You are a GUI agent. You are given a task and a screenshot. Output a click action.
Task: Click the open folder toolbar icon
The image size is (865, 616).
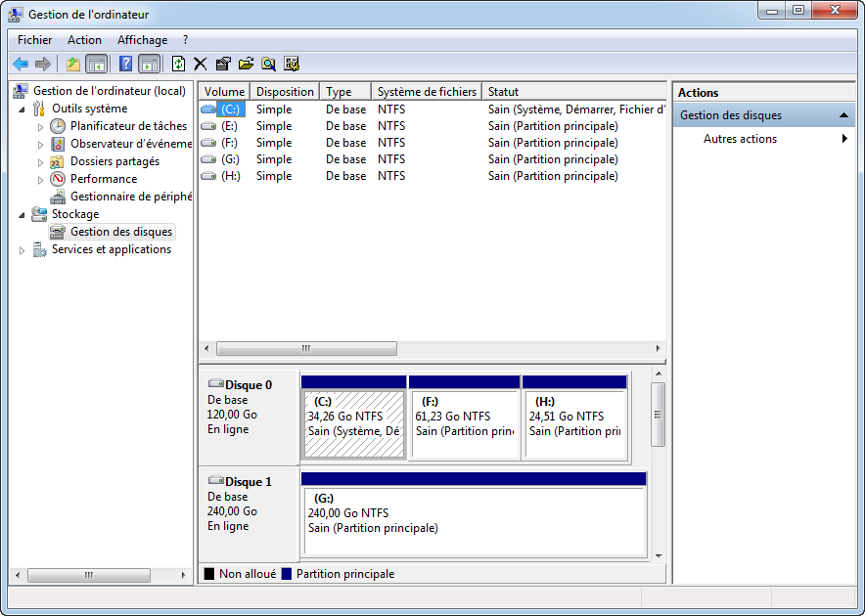point(246,64)
